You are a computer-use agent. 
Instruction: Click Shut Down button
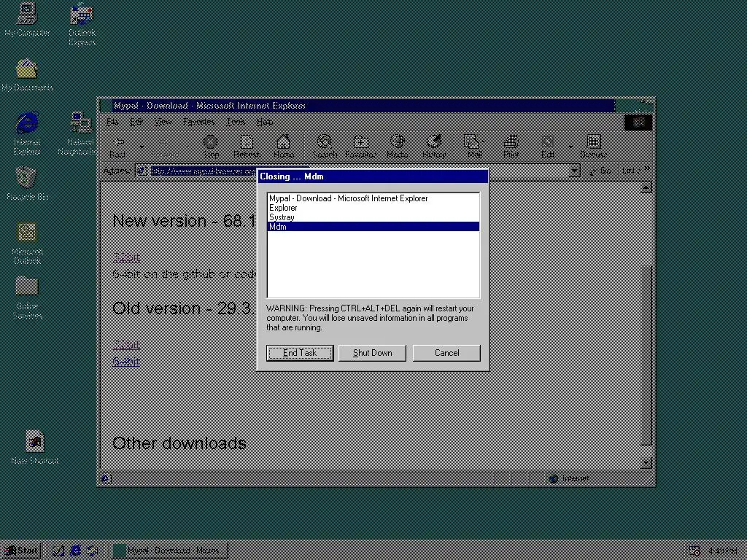coord(372,353)
